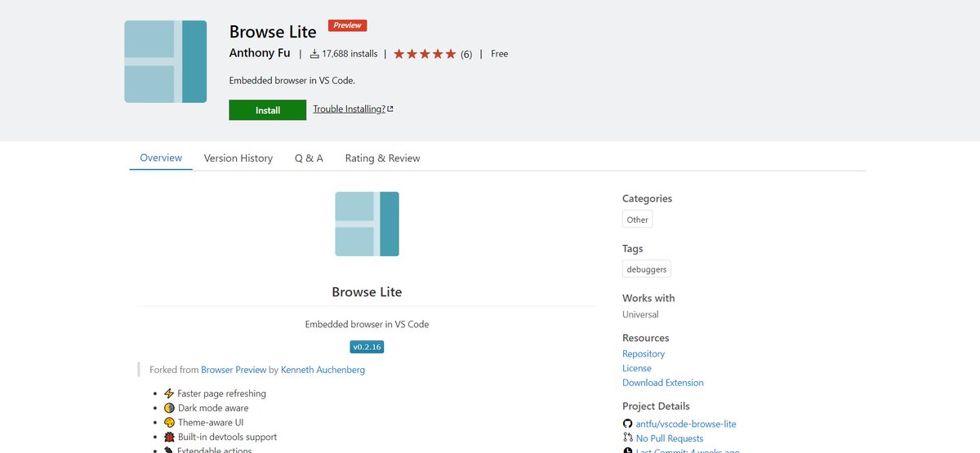Open the License resource link
Image resolution: width=980 pixels, height=453 pixels.
click(637, 368)
